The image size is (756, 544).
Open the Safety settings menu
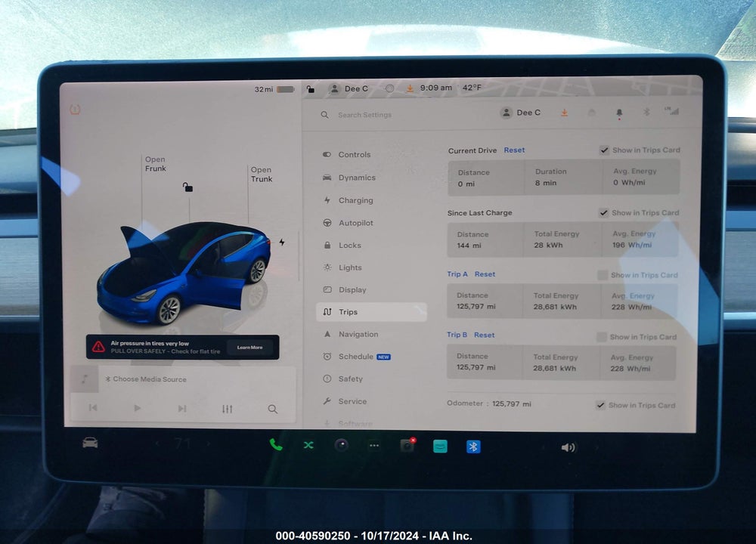coord(343,379)
